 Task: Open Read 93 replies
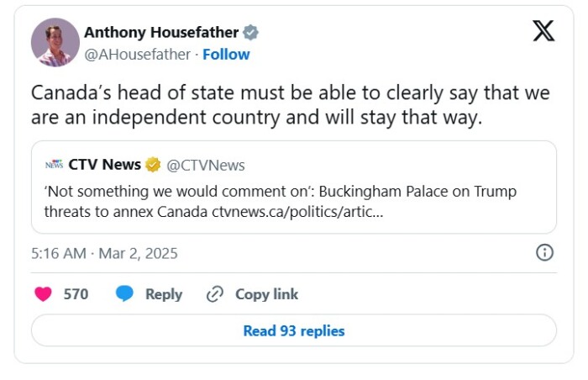(294, 330)
